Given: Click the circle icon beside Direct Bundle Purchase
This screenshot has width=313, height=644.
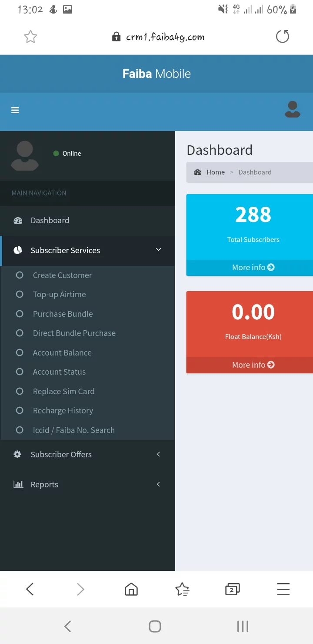Looking at the screenshot, I should coord(20,333).
